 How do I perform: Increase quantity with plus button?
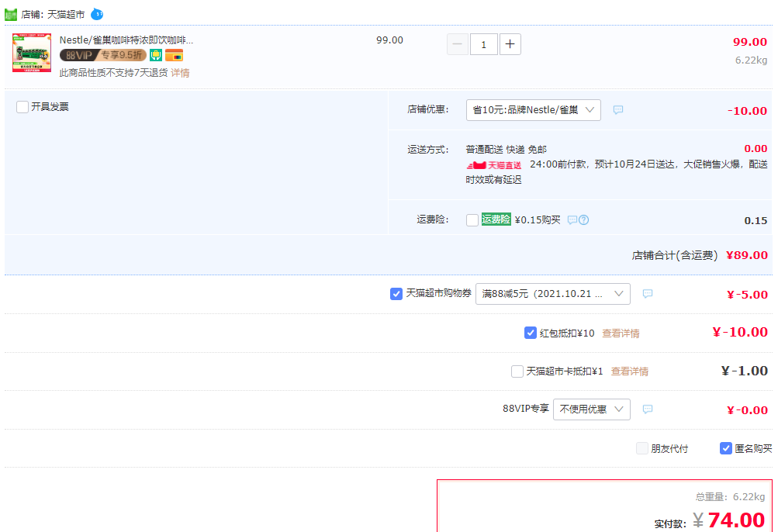click(510, 44)
